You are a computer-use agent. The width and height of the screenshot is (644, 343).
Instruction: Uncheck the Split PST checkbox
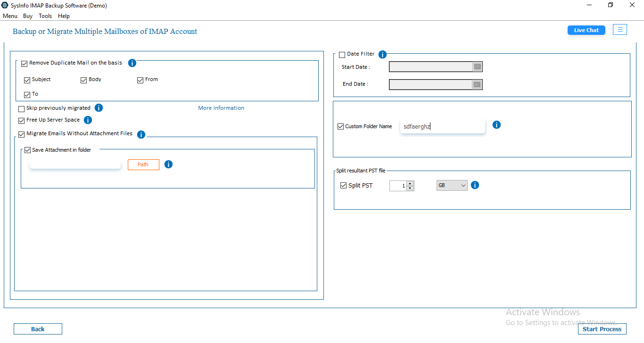343,186
